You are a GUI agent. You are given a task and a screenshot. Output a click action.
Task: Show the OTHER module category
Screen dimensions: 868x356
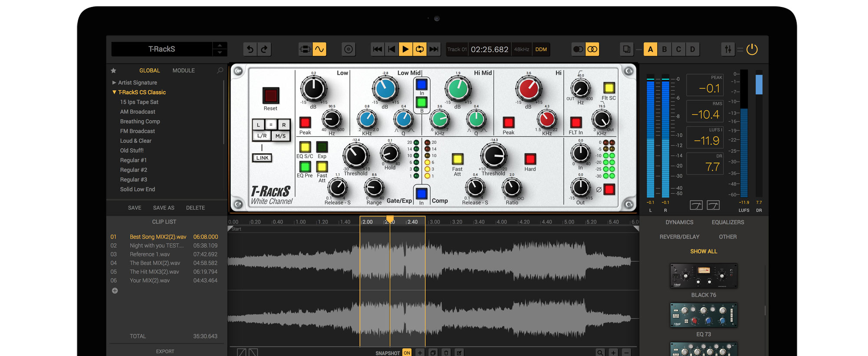click(x=728, y=237)
